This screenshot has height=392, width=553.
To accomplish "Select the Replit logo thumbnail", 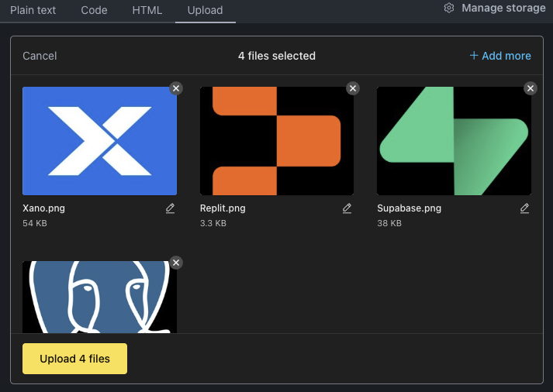I will pyautogui.click(x=277, y=141).
